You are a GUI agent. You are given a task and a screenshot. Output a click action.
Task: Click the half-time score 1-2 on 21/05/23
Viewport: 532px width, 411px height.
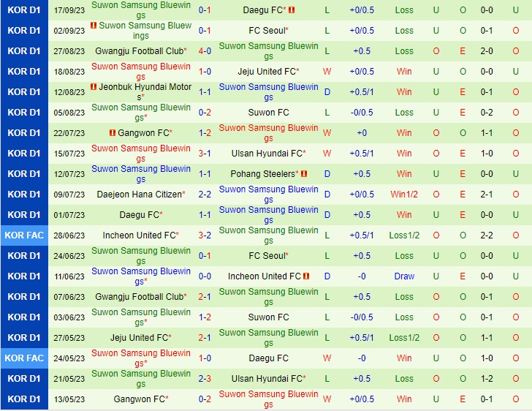[487, 379]
